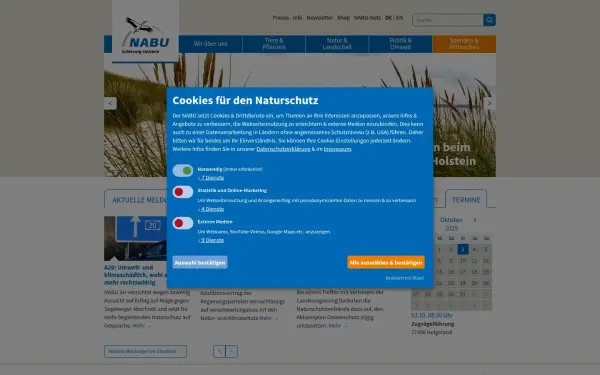Open the Datenschutzerklärung link

click(283, 149)
